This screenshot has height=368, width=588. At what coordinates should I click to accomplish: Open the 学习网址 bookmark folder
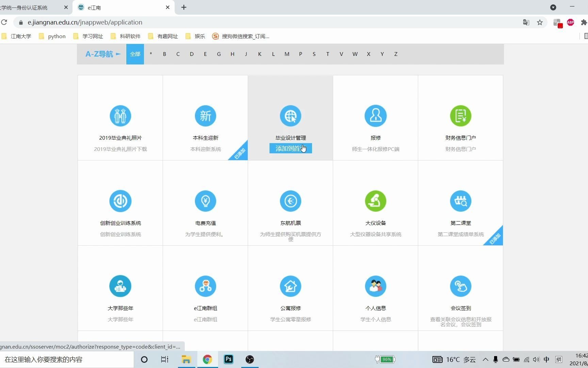pos(88,36)
